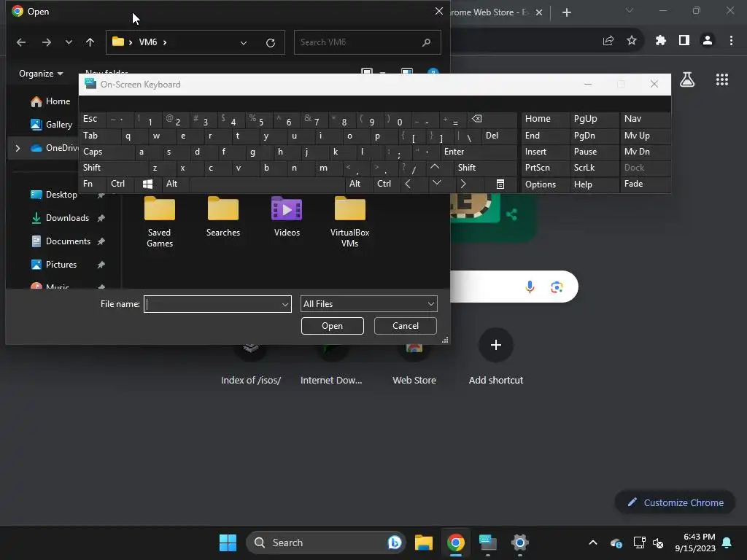Image resolution: width=747 pixels, height=560 pixels.
Task: Tap the spacebar on On-Screen Keyboard
Action: coord(267,184)
